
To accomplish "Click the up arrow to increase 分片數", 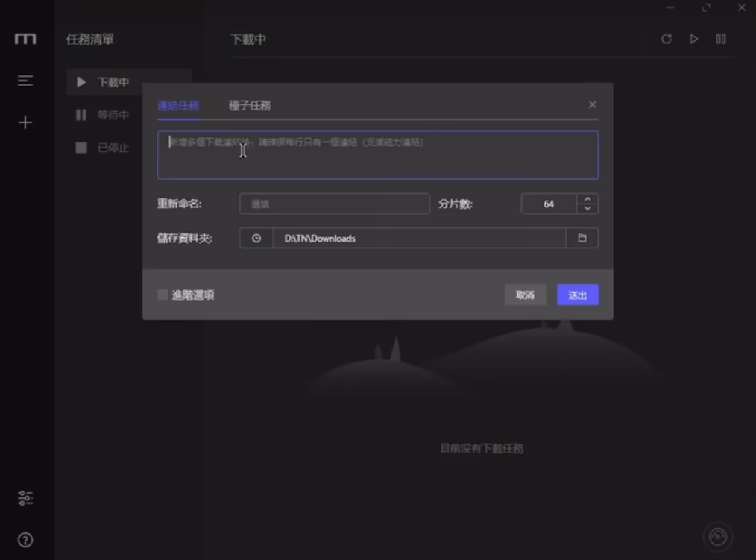I will [x=587, y=199].
